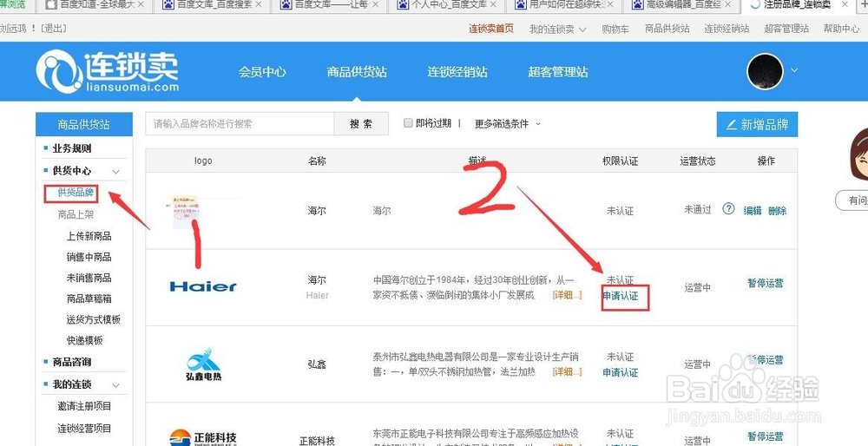Switch to 高级编辑器 browser tab

pos(682,5)
